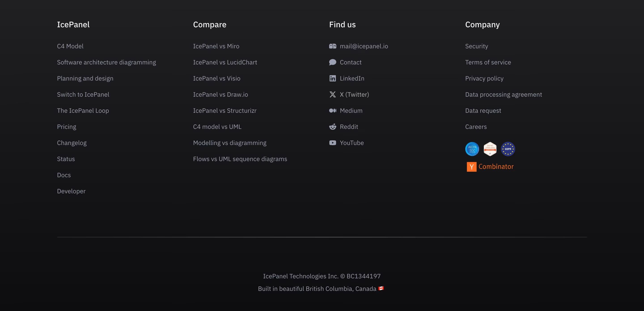
Task: Open IcePanel vs Miro comparison
Action: click(216, 46)
